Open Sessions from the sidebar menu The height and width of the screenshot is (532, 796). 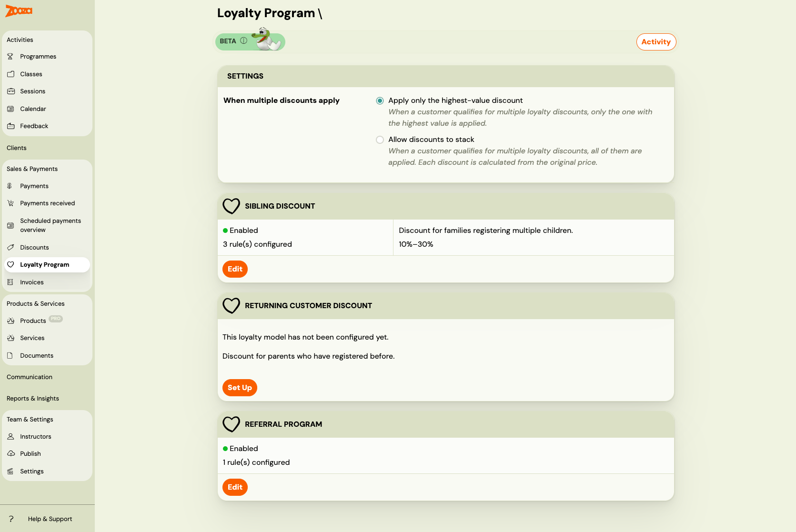32,91
